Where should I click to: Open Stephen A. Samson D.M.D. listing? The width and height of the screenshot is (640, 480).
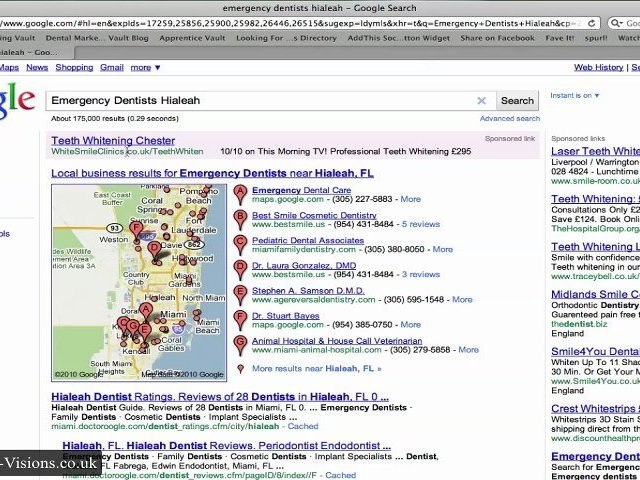(x=308, y=291)
